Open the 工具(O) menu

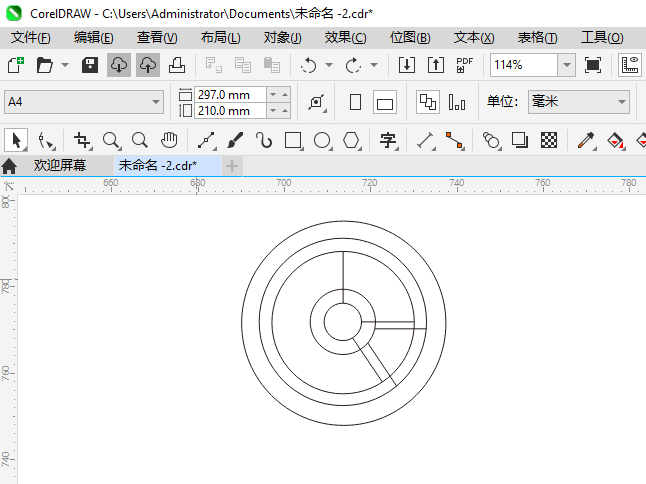click(x=602, y=38)
